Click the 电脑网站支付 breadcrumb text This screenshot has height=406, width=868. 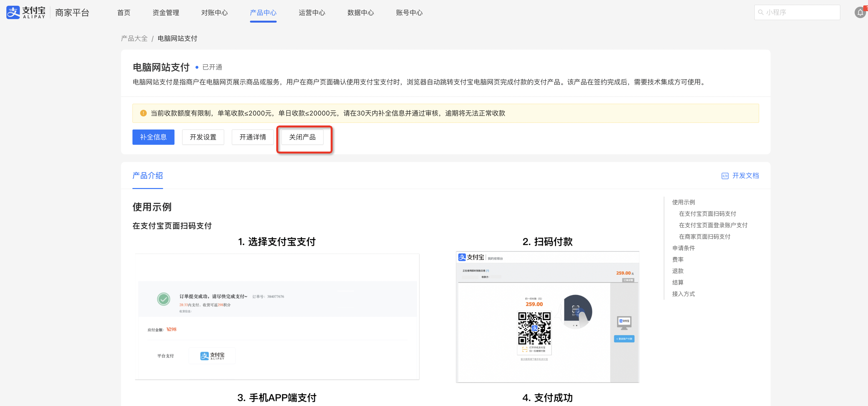(178, 38)
